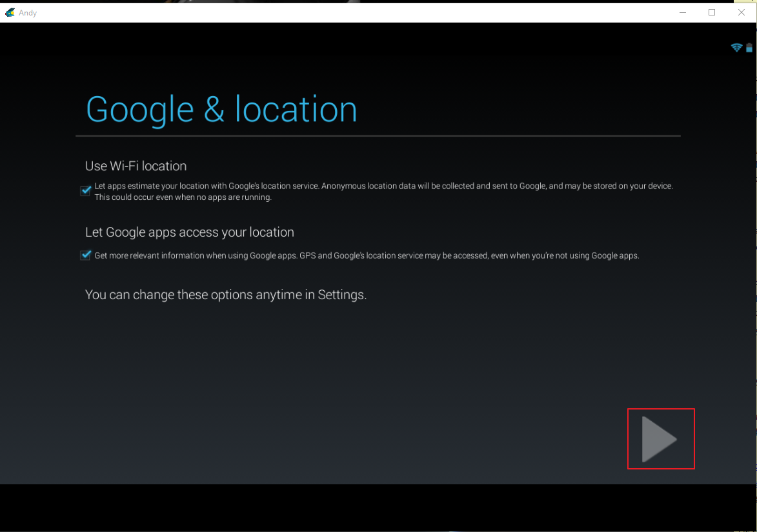Click the 'Use Wi-Fi location' heading text
Viewport: 757px width, 532px height.
click(x=136, y=166)
